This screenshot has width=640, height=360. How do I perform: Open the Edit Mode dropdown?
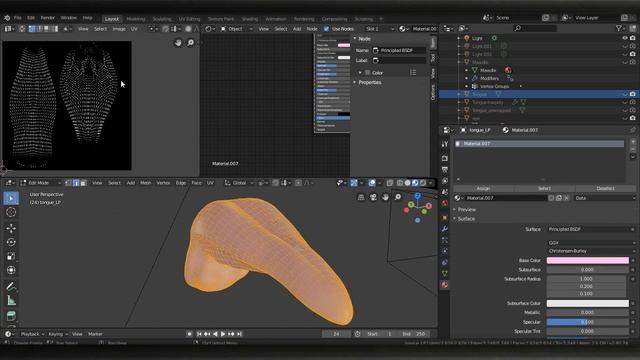[41, 183]
